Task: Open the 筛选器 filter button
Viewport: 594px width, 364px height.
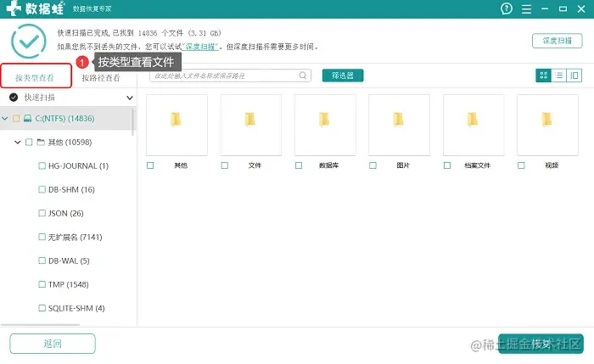Action: coord(343,76)
